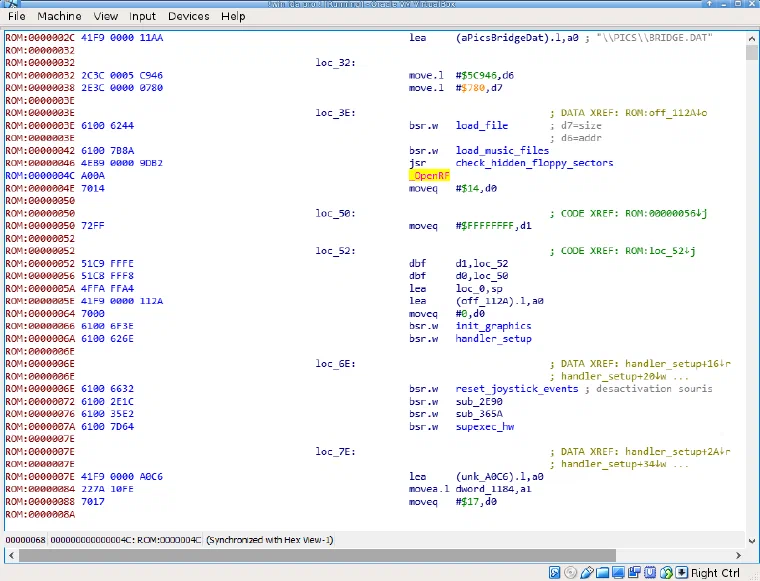Click the hard disk activity status icon
The width and height of the screenshot is (760, 581).
pyautogui.click(x=554, y=573)
